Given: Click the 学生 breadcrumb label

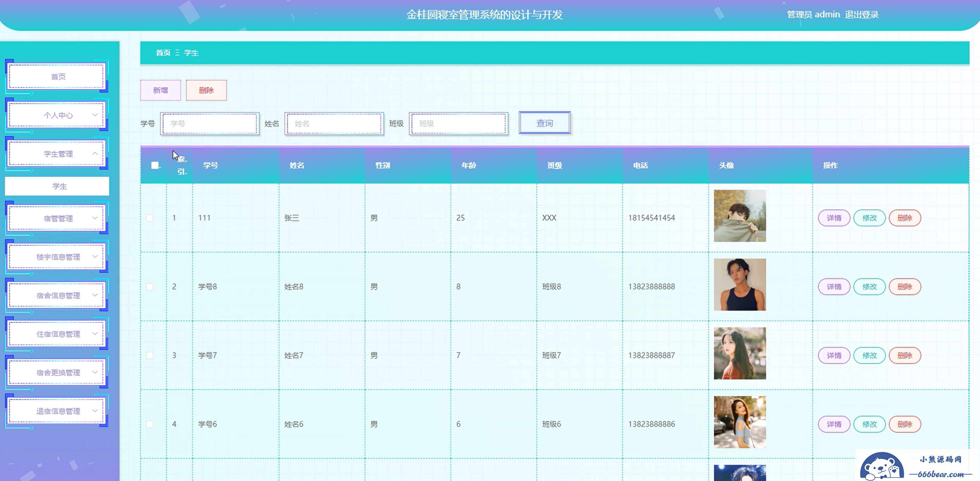Looking at the screenshot, I should click(191, 53).
